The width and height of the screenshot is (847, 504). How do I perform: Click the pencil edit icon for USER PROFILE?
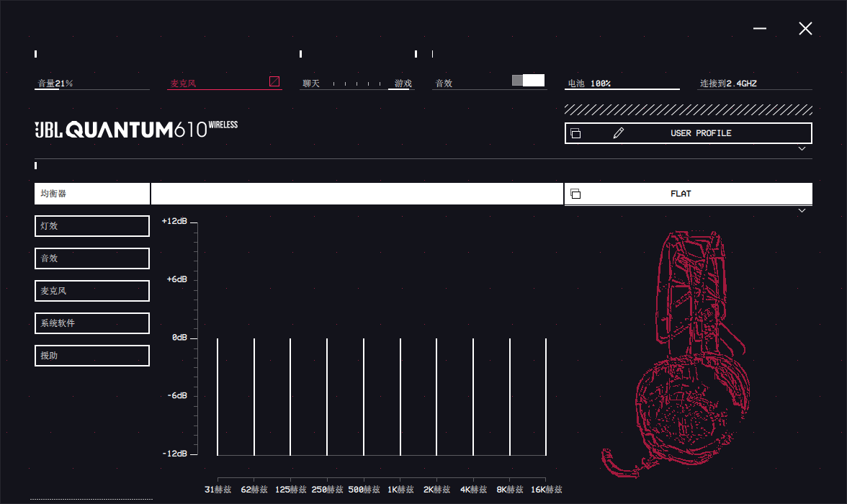[x=618, y=133]
